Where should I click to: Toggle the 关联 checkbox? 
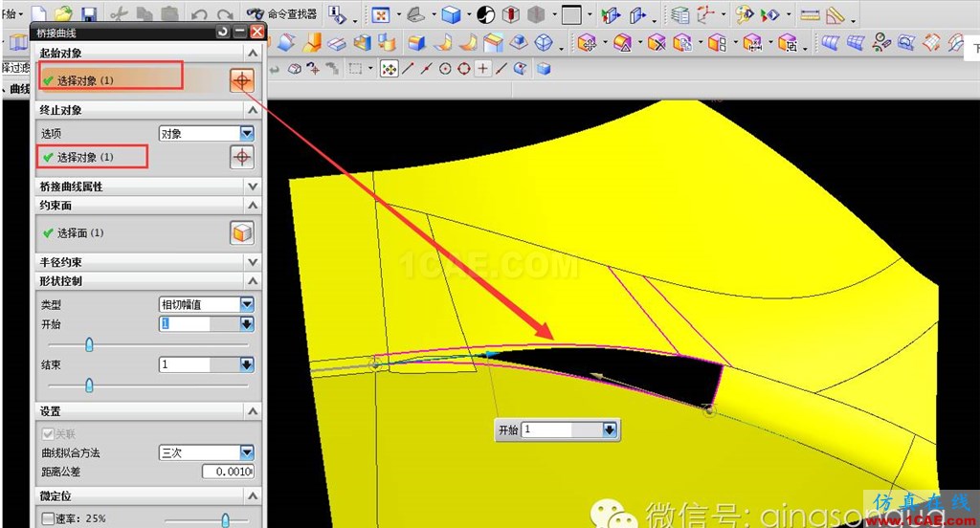tap(48, 433)
